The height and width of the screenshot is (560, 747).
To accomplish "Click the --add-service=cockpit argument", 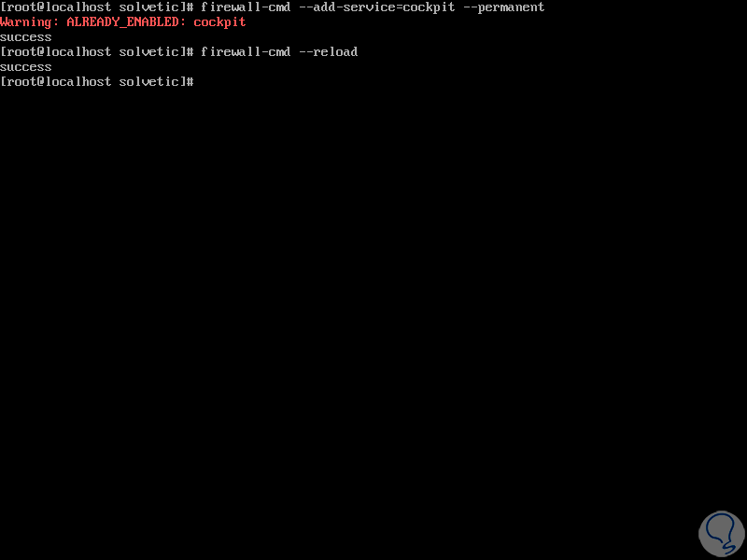I will (x=377, y=7).
